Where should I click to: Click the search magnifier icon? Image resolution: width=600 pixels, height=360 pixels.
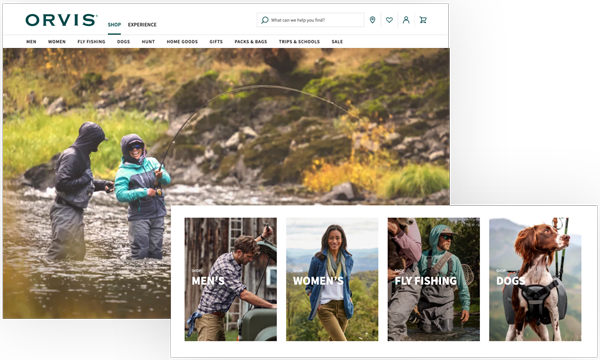[264, 20]
